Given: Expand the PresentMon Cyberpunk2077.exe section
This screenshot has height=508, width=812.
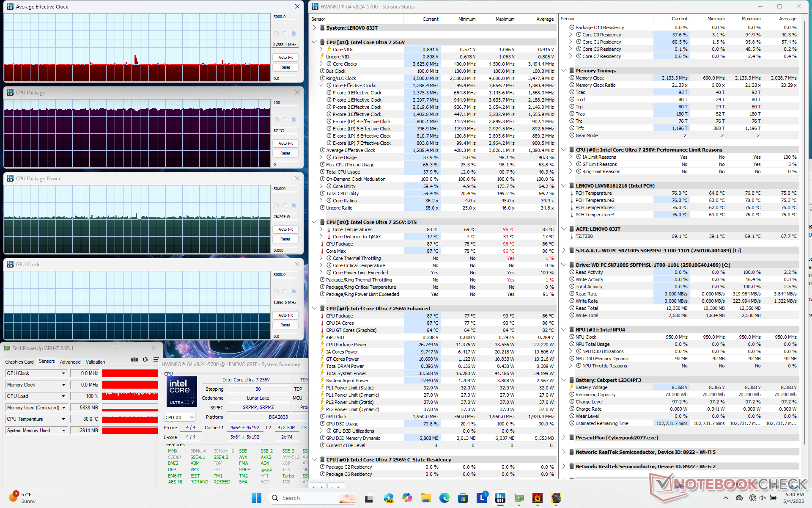Looking at the screenshot, I should click(x=564, y=438).
